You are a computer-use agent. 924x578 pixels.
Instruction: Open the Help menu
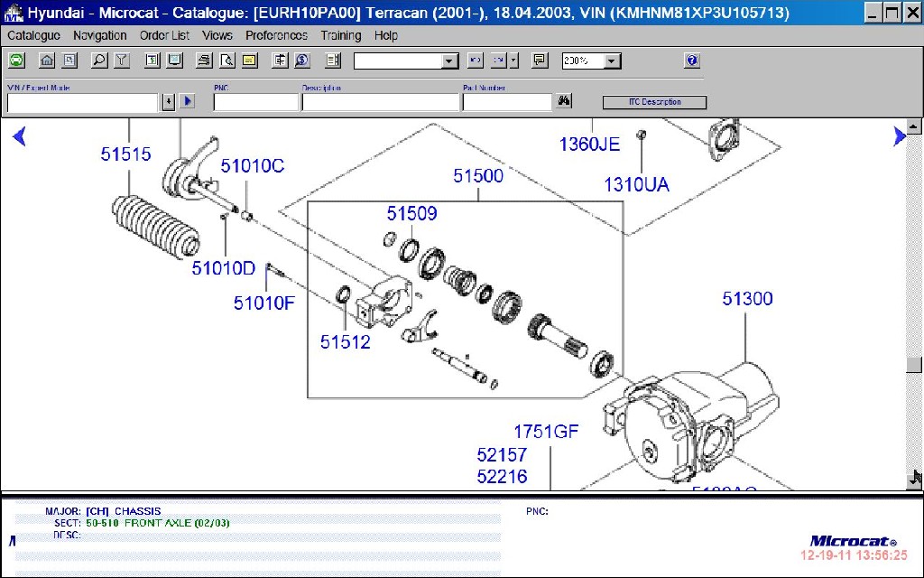[x=386, y=36]
